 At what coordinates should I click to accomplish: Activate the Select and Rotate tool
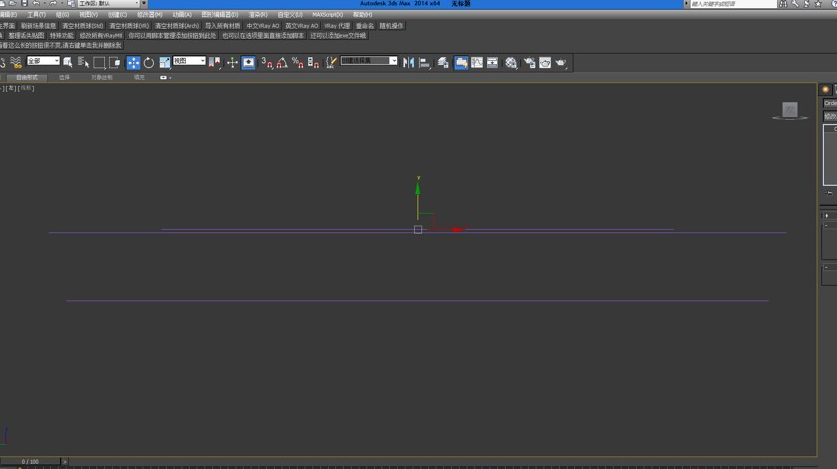coord(149,62)
